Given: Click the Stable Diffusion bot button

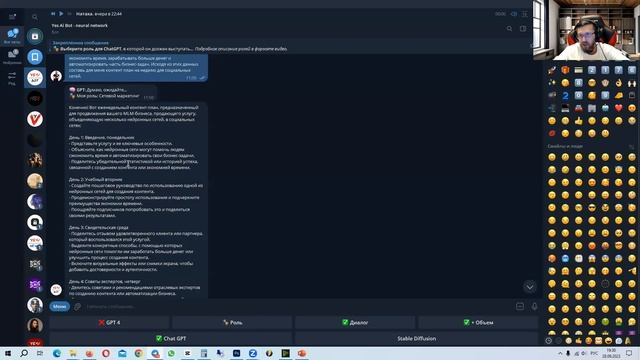Looking at the screenshot, I should [416, 338].
